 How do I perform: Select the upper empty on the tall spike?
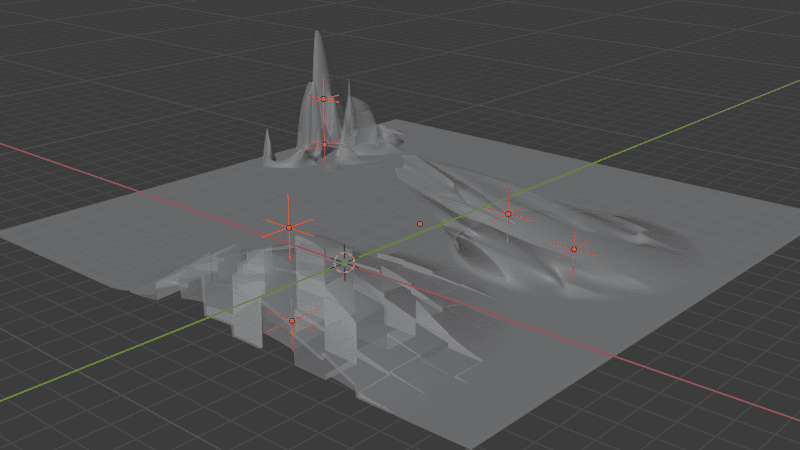[x=323, y=98]
